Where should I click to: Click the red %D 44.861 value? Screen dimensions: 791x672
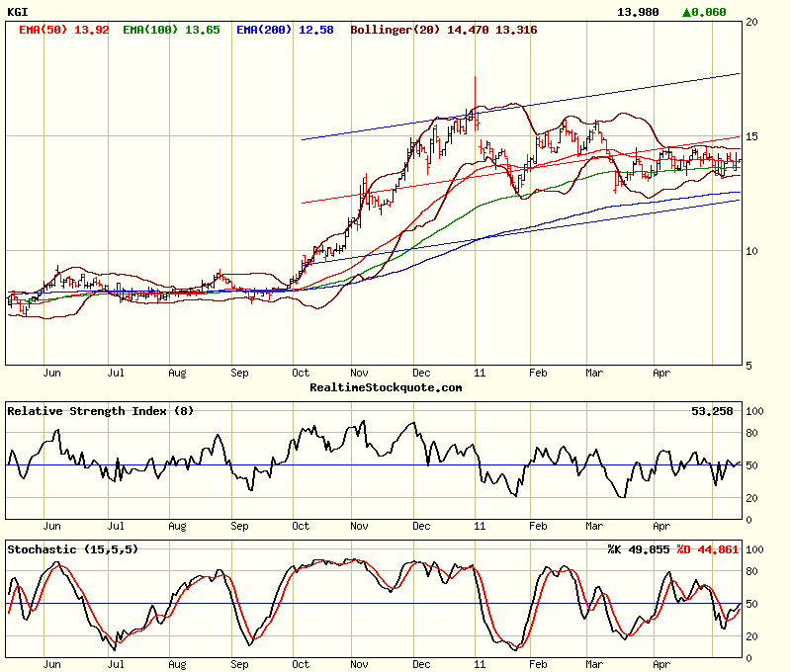click(x=707, y=549)
